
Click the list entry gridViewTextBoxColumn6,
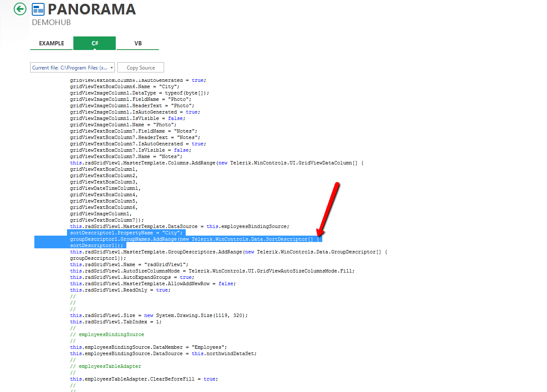104,207
